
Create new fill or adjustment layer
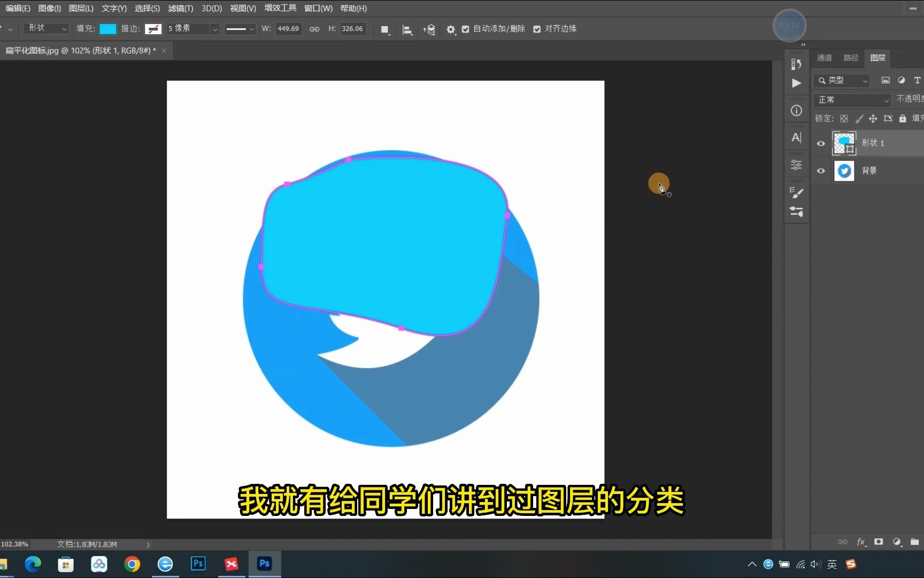coord(897,542)
